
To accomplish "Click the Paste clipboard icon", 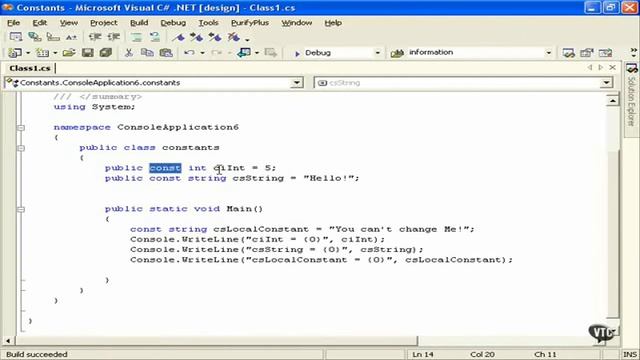I will [166, 53].
